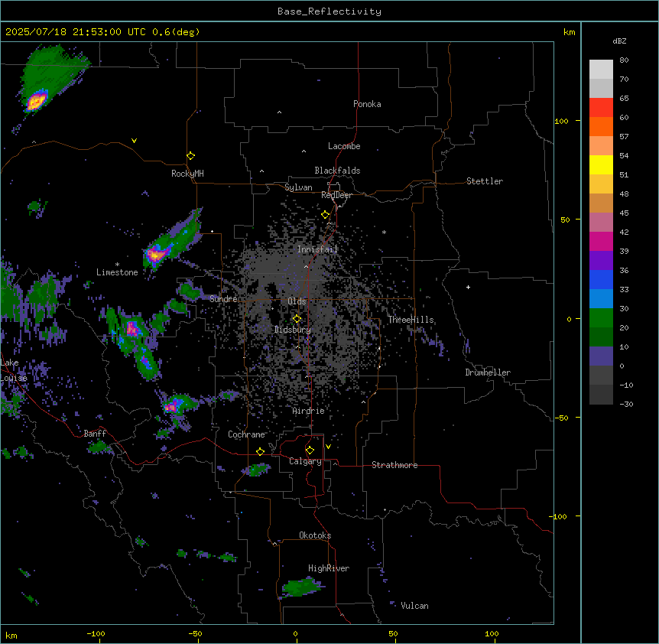Click the Drumheller town label
The height and width of the screenshot is (644, 659).
488,372
